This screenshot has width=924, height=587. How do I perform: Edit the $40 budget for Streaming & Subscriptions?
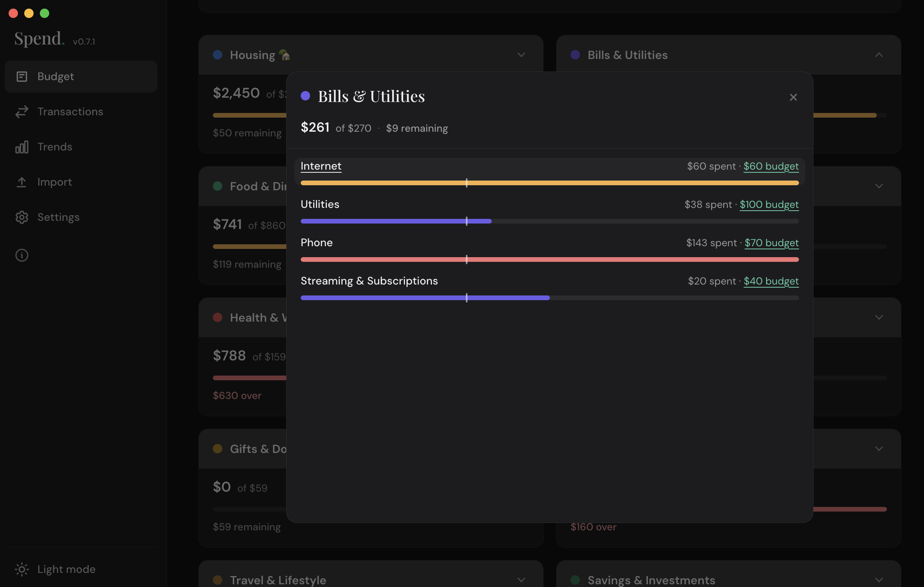click(x=771, y=281)
